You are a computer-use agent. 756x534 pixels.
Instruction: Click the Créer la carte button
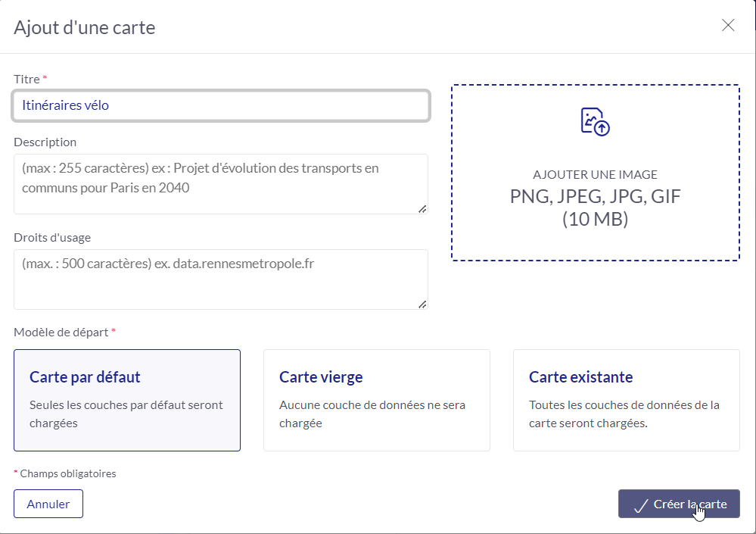679,504
